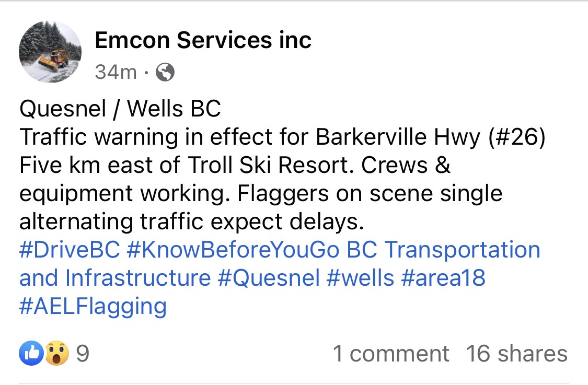
Task: Click the wow face reaction icon
Action: click(57, 353)
